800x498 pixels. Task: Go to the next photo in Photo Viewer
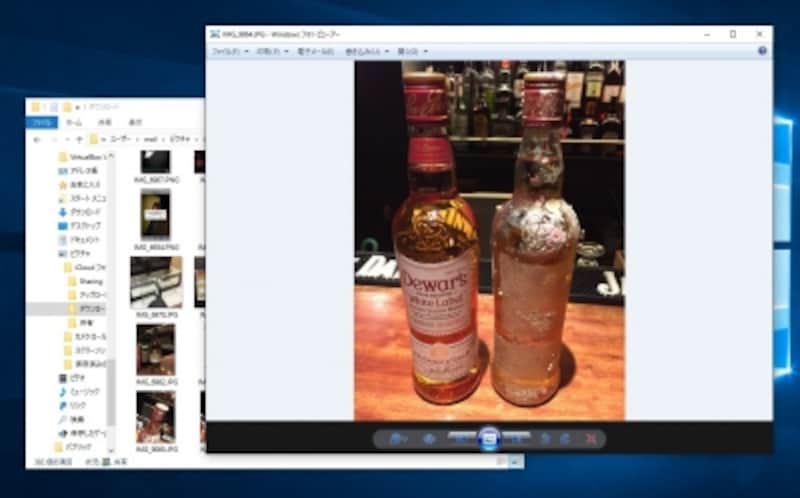(516, 438)
